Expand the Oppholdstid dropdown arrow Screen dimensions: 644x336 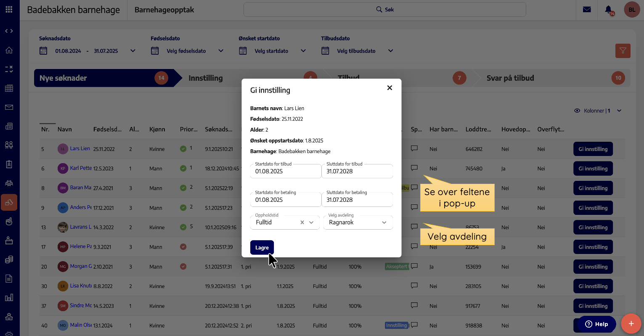coord(312,222)
